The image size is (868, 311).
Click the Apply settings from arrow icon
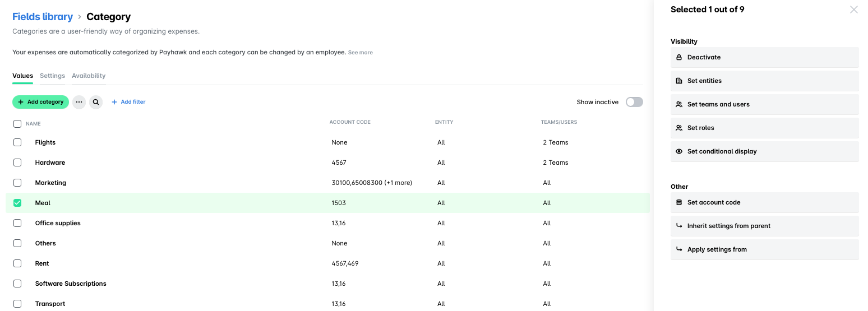pos(679,249)
